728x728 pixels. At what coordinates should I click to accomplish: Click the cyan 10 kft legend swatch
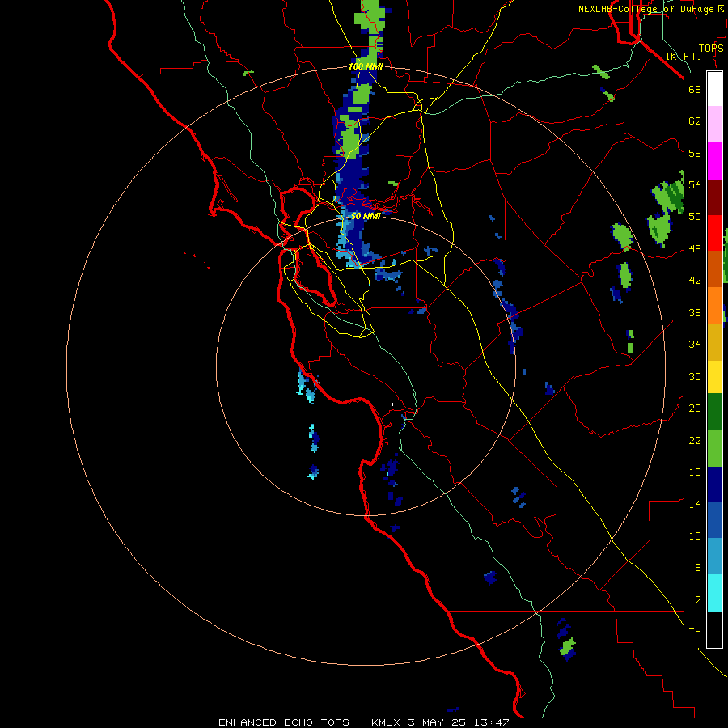point(714,593)
